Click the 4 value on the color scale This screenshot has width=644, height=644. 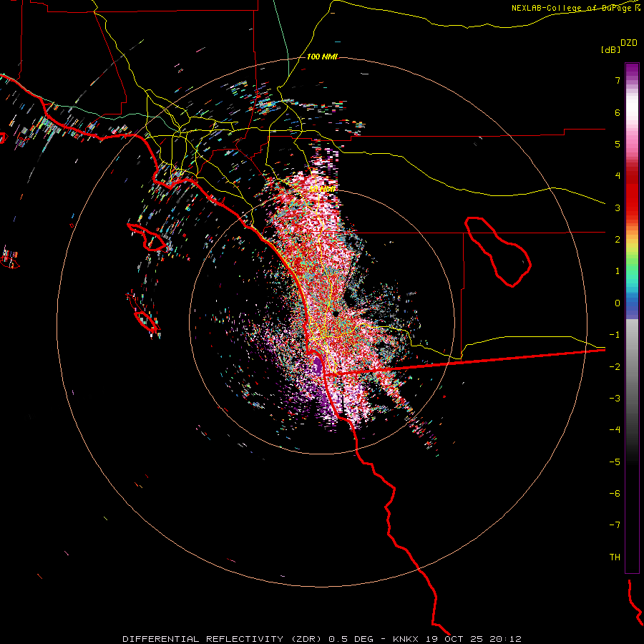(618, 176)
